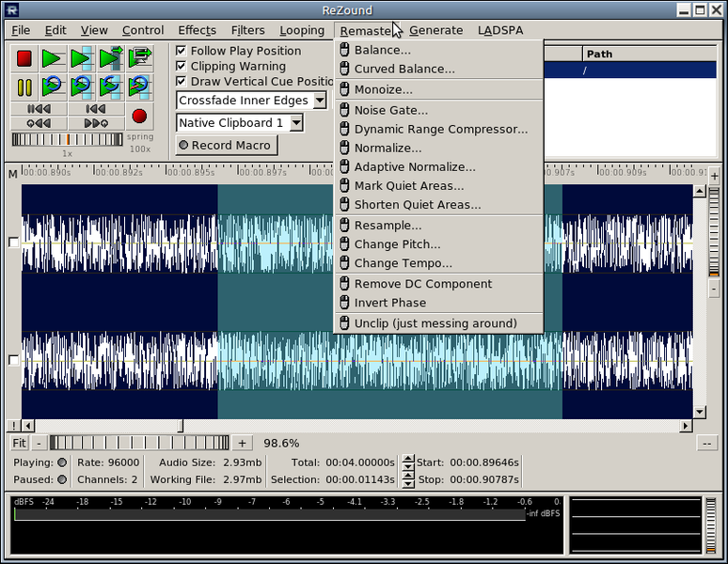Open the Edit menu
Viewport: 728px width, 564px height.
tap(55, 30)
